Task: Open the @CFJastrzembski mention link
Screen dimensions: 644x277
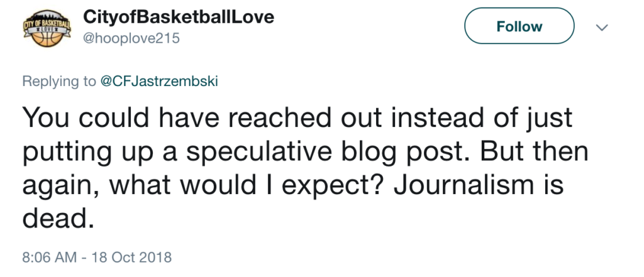Action: pos(159,82)
